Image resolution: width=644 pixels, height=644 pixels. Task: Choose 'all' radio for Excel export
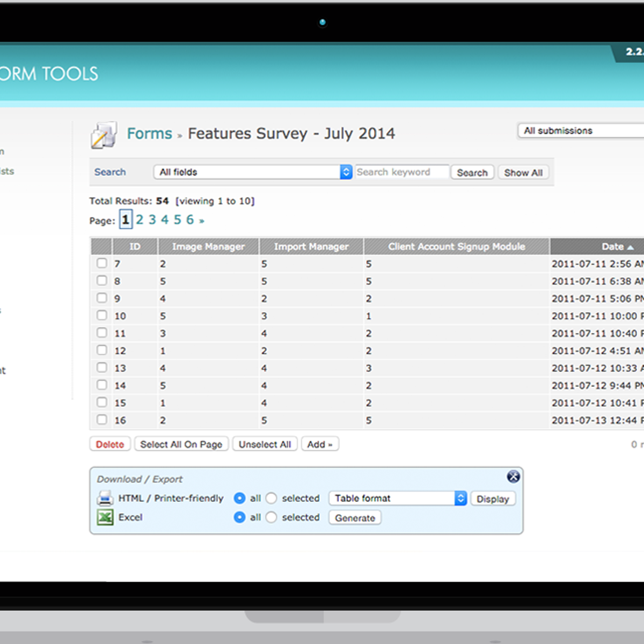coord(239,517)
